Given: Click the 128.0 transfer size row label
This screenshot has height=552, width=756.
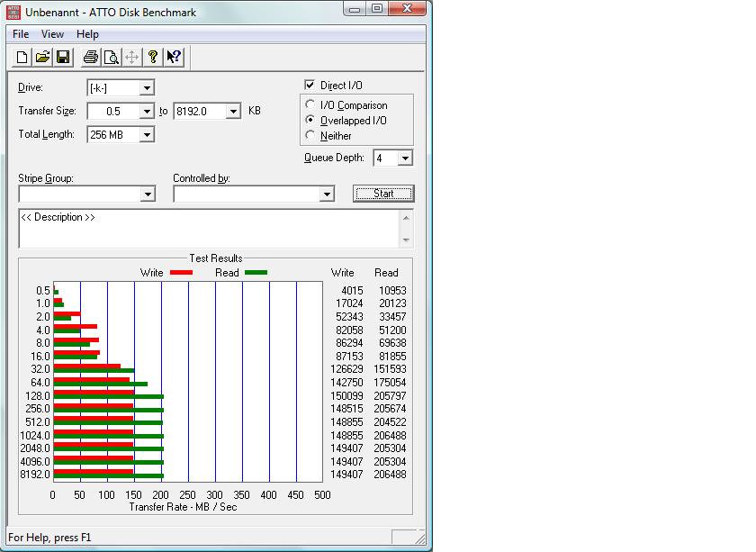Looking at the screenshot, I should tap(38, 395).
